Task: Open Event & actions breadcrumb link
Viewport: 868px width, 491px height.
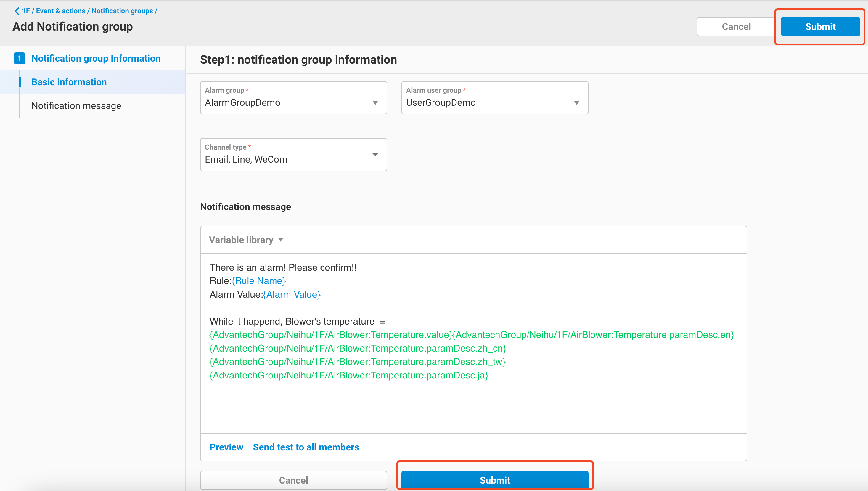Action: [x=61, y=11]
